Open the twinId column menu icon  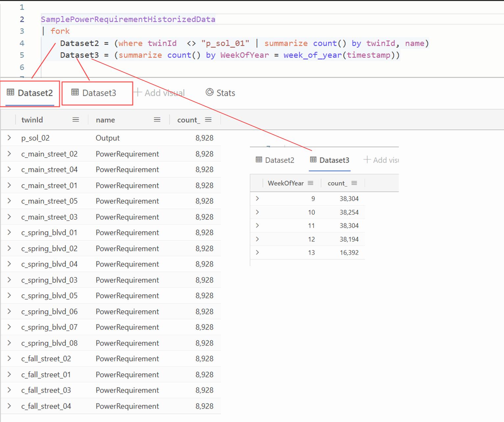(x=76, y=120)
